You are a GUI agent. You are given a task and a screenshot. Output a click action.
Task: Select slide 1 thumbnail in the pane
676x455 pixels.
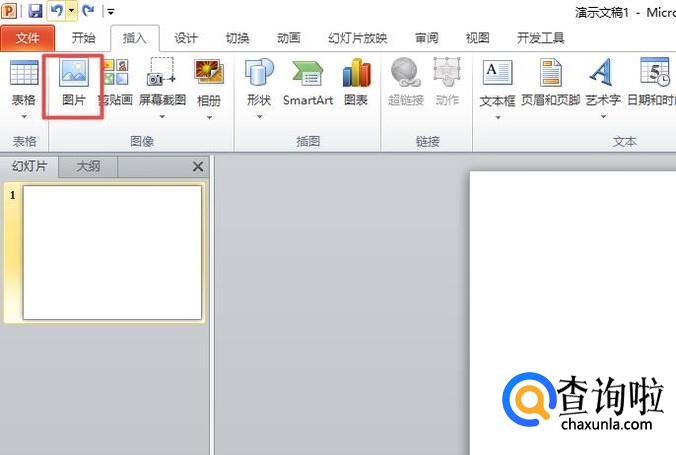pyautogui.click(x=112, y=253)
